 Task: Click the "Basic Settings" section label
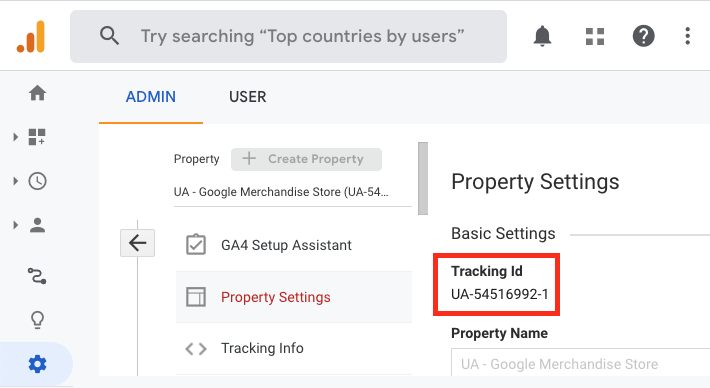tap(503, 234)
